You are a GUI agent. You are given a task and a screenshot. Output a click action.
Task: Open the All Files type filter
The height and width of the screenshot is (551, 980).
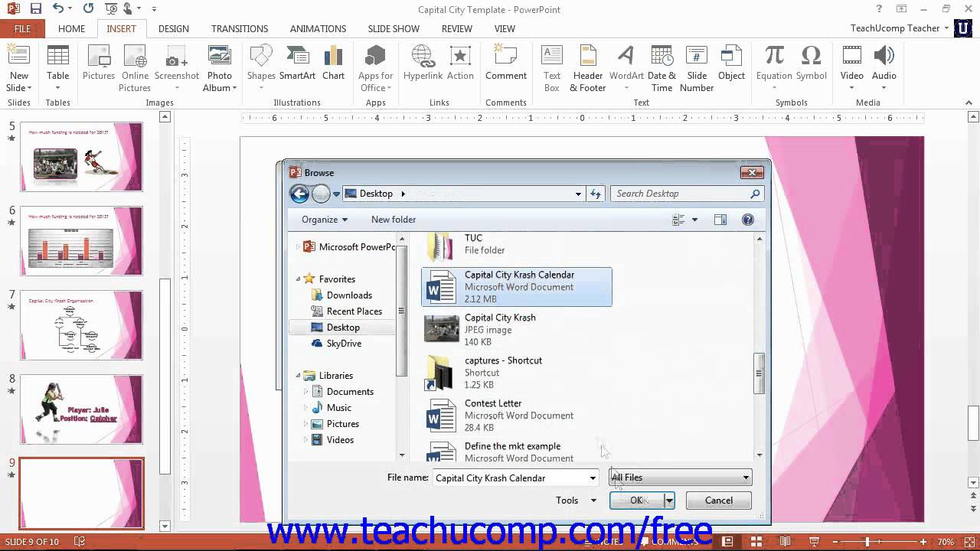tap(681, 478)
